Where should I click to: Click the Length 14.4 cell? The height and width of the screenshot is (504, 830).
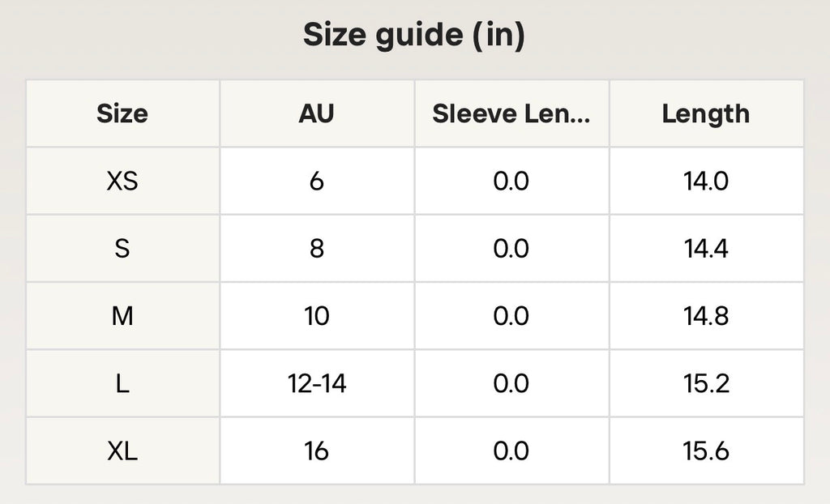[706, 248]
